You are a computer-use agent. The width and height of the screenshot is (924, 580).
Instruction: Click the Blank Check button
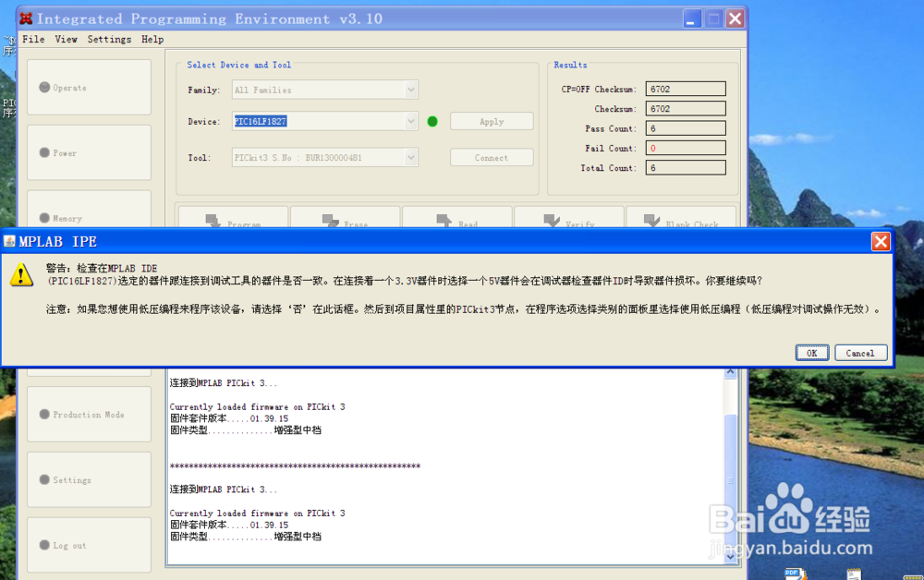point(681,217)
